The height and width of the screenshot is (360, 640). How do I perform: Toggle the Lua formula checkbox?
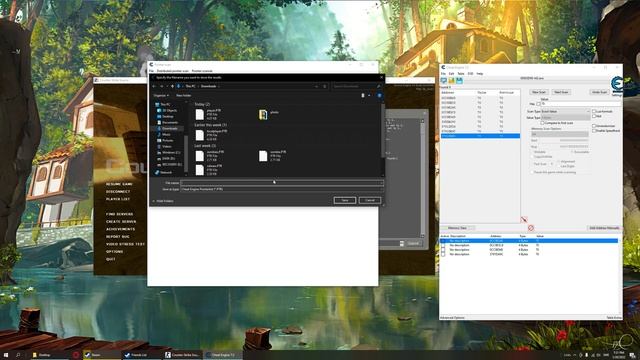[x=594, y=111]
